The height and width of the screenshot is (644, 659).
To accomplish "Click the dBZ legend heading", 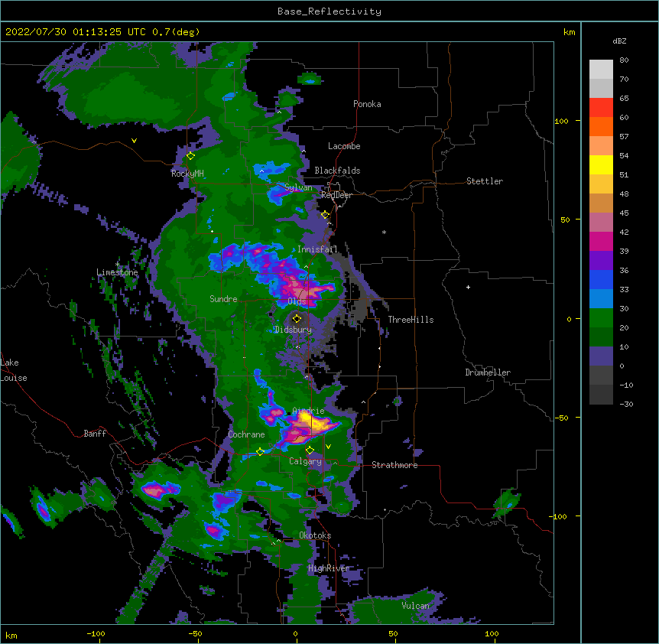I will (619, 41).
